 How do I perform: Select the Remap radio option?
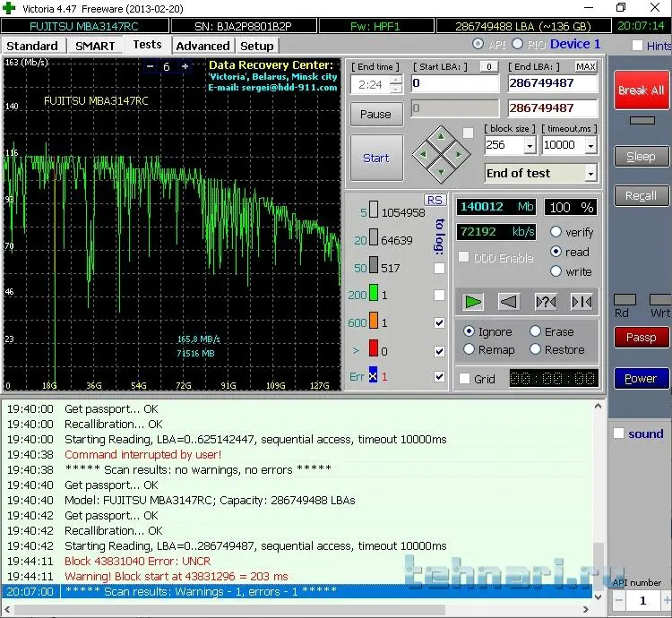tap(469, 349)
